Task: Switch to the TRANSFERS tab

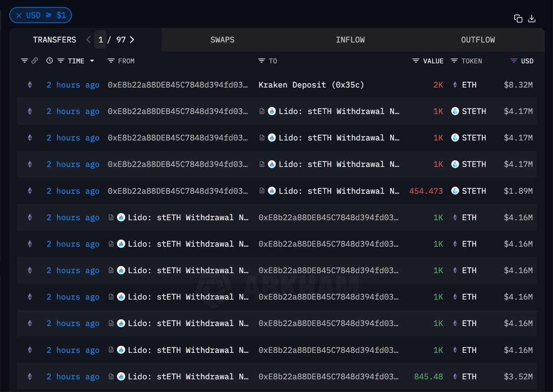Action: 54,40
